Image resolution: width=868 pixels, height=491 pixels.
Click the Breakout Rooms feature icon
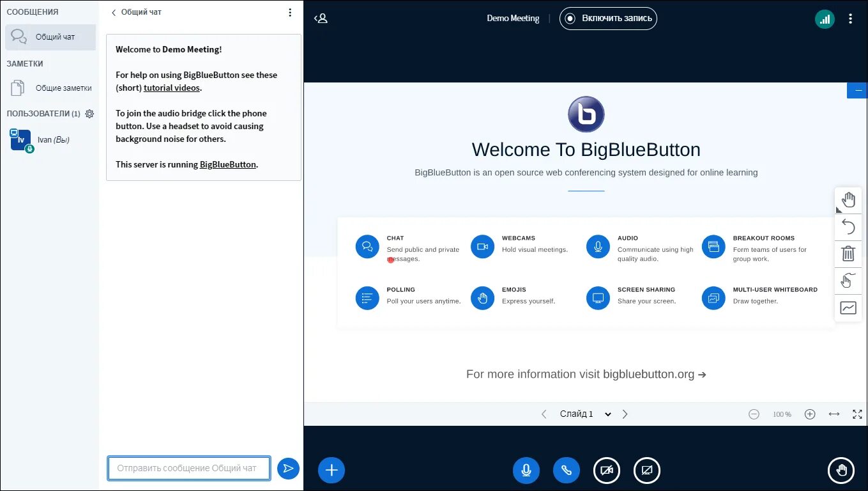tap(713, 246)
